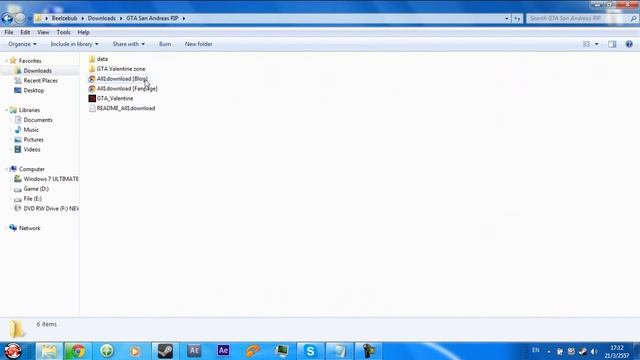Click the Help question mark icon
This screenshot has height=360, width=640.
pos(629,44)
